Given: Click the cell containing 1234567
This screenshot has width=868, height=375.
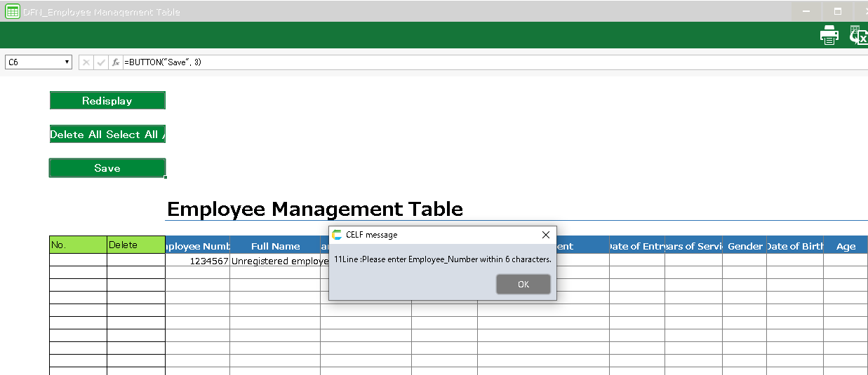Looking at the screenshot, I should point(198,261).
